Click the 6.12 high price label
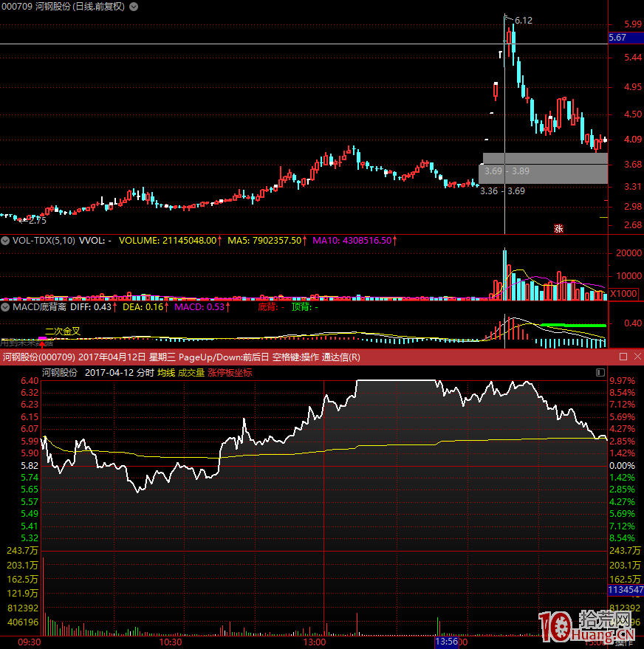The image size is (644, 649). coord(524,20)
